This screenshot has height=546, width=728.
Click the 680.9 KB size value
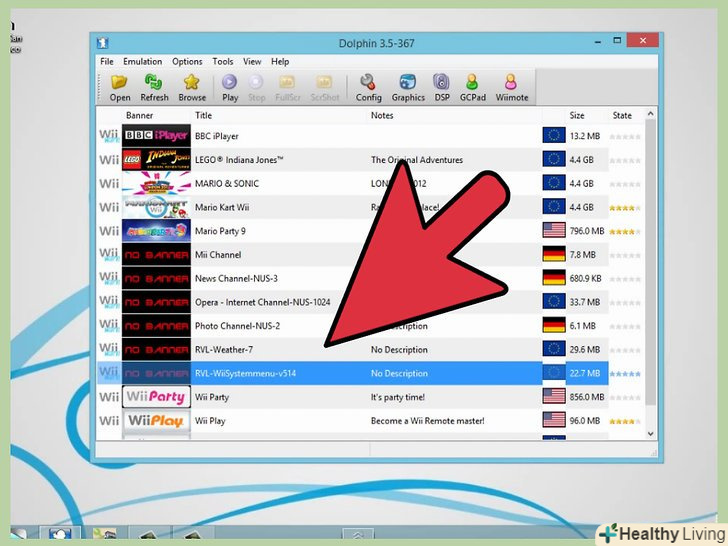(585, 278)
